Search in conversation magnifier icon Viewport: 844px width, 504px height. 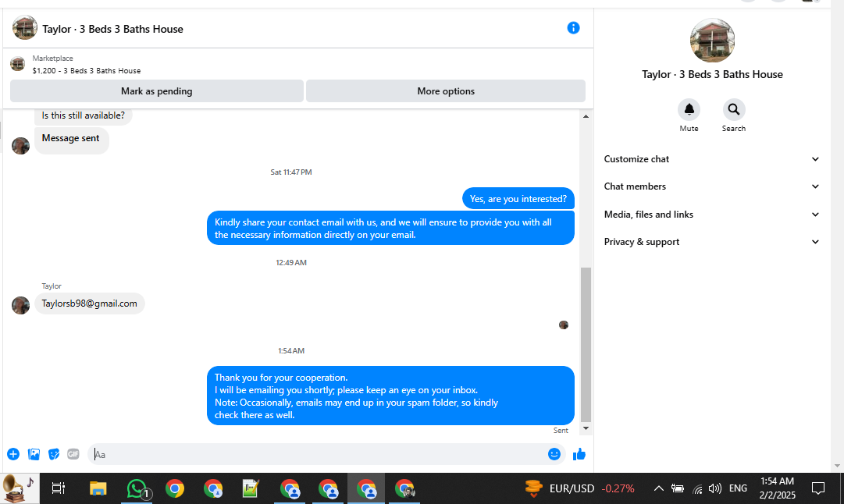734,110
